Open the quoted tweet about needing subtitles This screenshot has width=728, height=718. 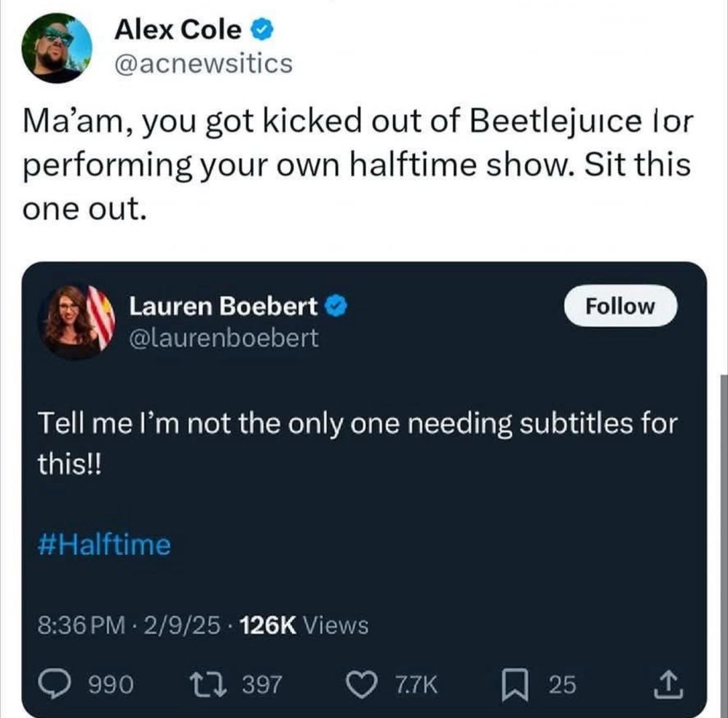click(357, 436)
